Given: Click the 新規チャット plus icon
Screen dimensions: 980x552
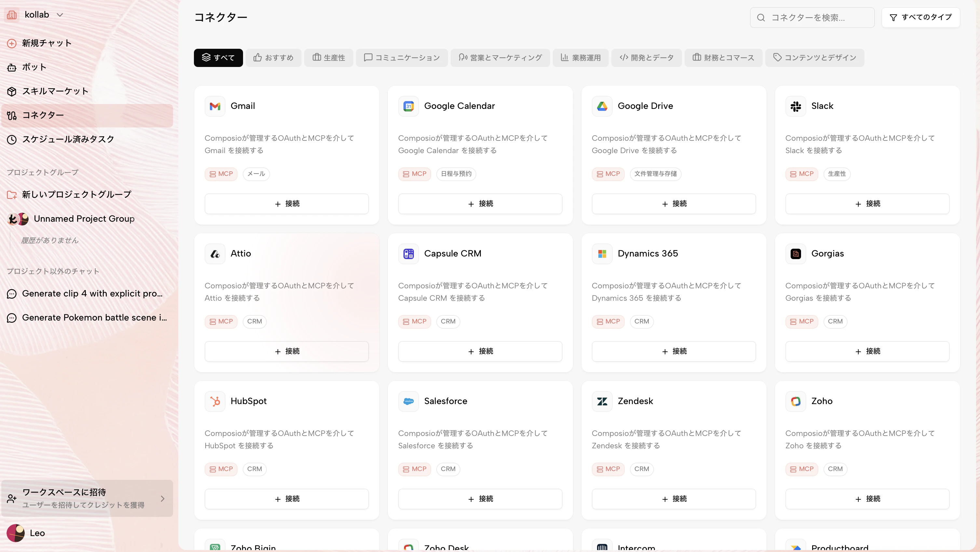Looking at the screenshot, I should 12,43.
